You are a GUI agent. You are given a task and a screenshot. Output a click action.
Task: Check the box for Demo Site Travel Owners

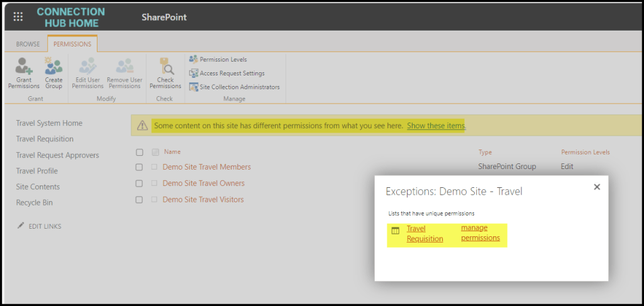pos(140,183)
